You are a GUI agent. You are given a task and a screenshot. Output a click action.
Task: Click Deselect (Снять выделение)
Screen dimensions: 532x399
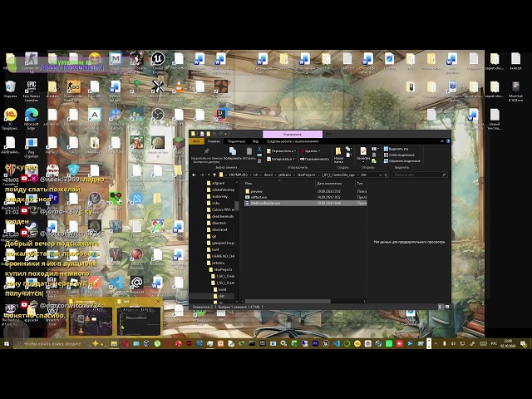[x=399, y=155]
